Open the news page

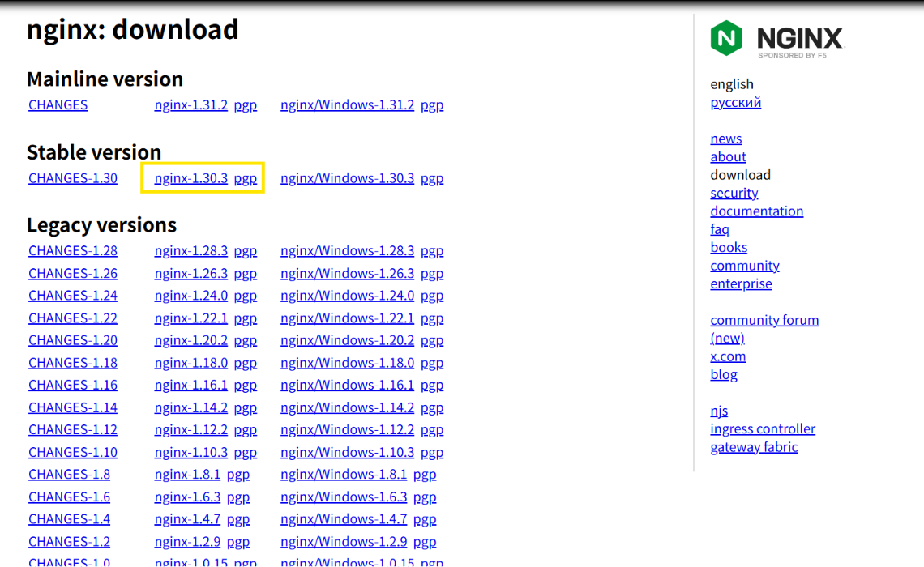(726, 139)
